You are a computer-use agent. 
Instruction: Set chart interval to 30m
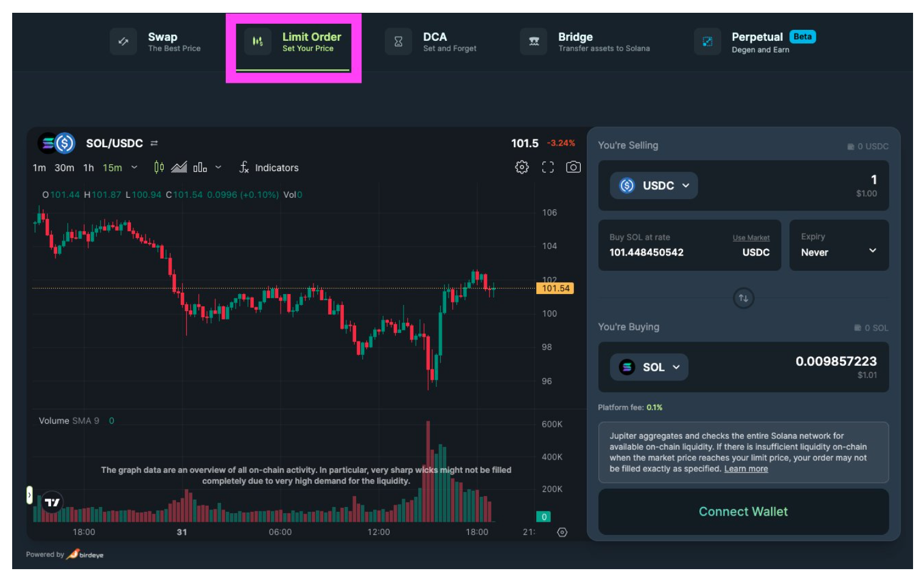[x=64, y=167]
